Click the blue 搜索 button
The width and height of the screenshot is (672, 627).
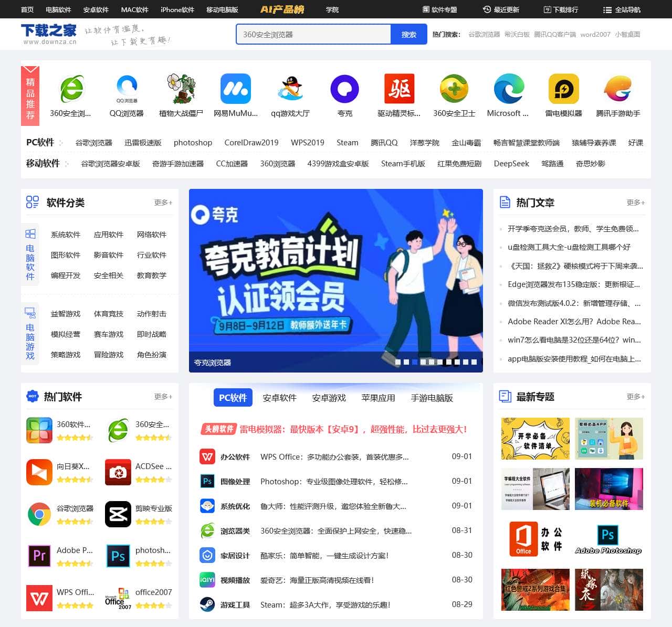[408, 35]
